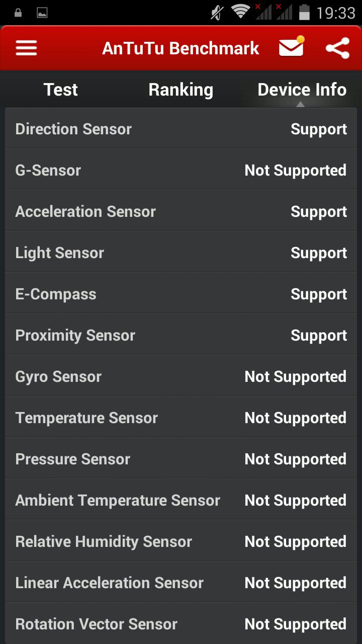Tap the share icon
Screen dimensions: 362x644
(337, 48)
